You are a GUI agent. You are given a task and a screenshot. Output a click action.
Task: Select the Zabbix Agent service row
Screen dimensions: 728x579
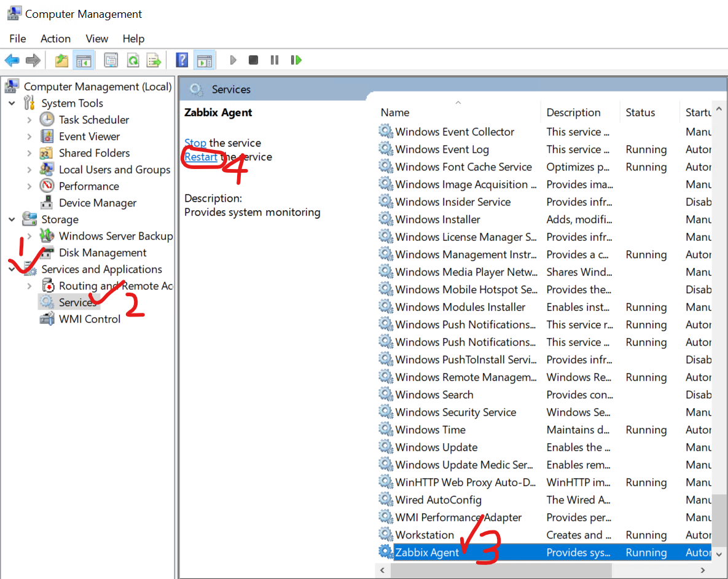point(544,553)
